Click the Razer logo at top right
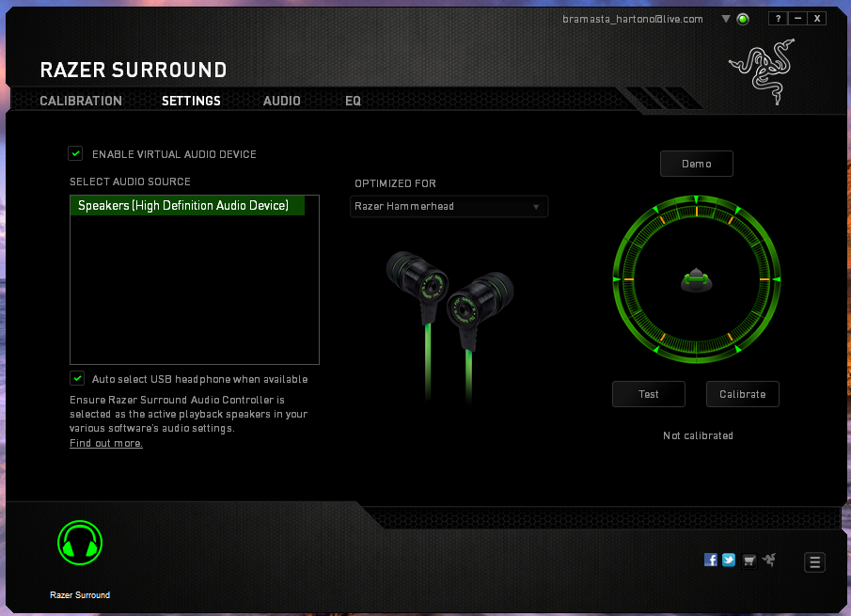 pos(762,71)
